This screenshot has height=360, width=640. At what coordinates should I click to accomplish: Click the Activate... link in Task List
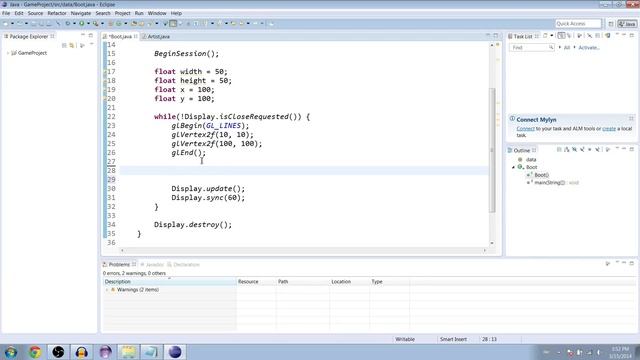coord(589,48)
